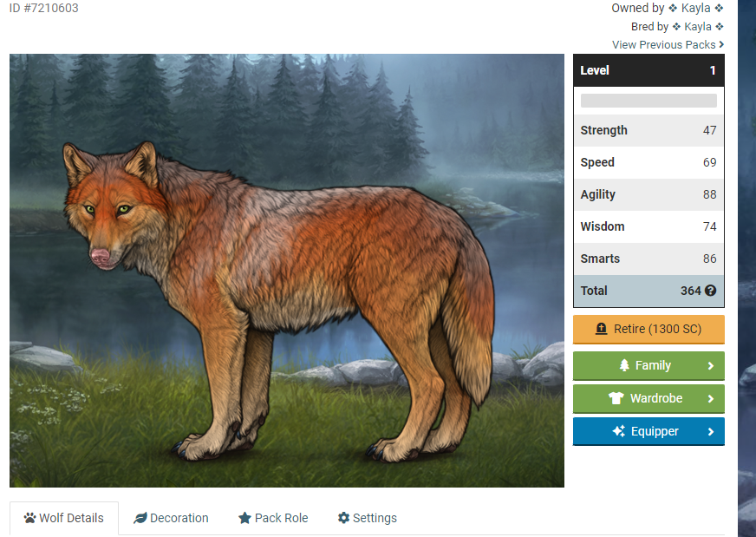Click the Strength stat value 47
The width and height of the screenshot is (756, 537).
pyautogui.click(x=709, y=130)
